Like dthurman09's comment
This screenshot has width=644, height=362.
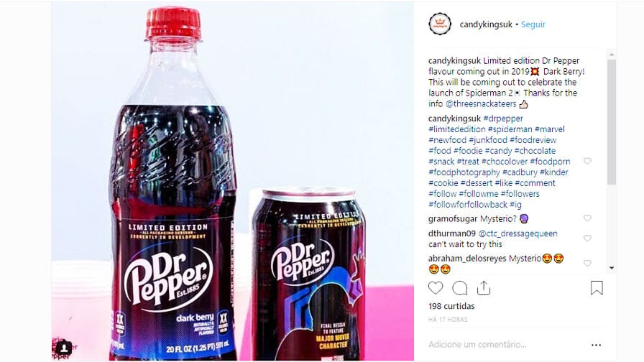click(x=587, y=238)
